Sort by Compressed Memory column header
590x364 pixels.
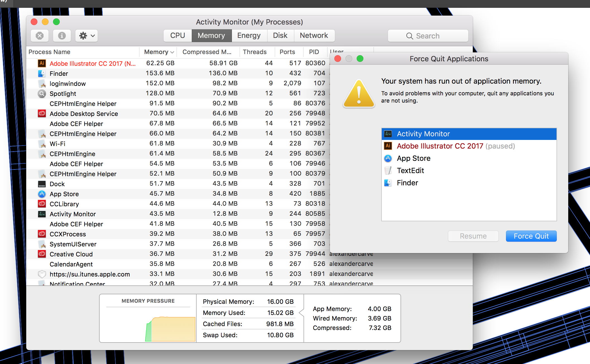point(208,52)
